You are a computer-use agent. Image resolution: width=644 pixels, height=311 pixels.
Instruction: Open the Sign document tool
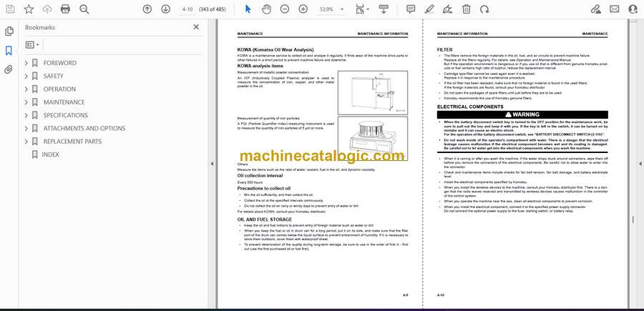click(x=448, y=9)
